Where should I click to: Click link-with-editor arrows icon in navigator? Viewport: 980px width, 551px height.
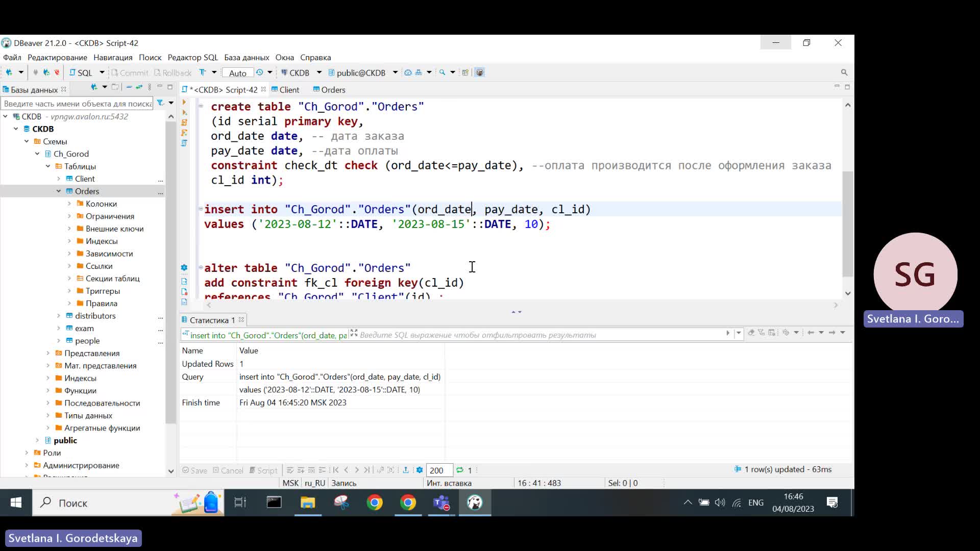[139, 87]
